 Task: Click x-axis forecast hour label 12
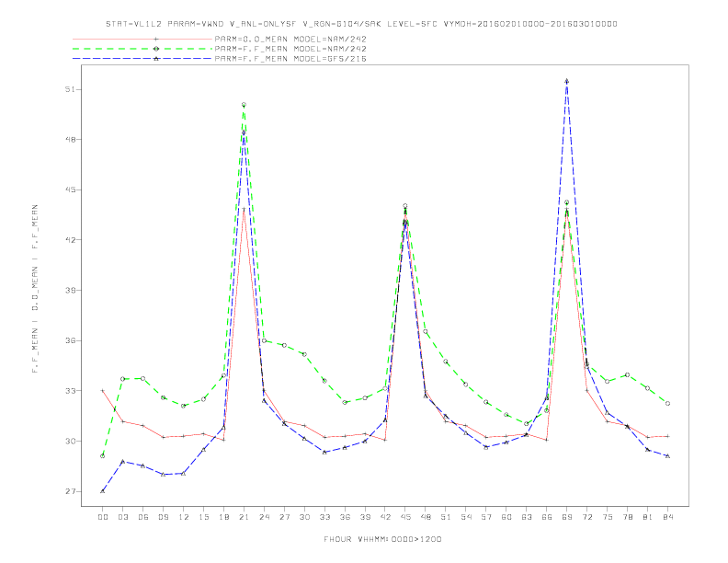pyautogui.click(x=184, y=517)
